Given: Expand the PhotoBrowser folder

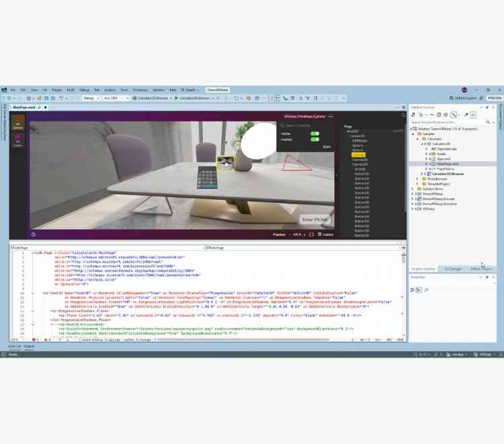Looking at the screenshot, I should pos(418,179).
